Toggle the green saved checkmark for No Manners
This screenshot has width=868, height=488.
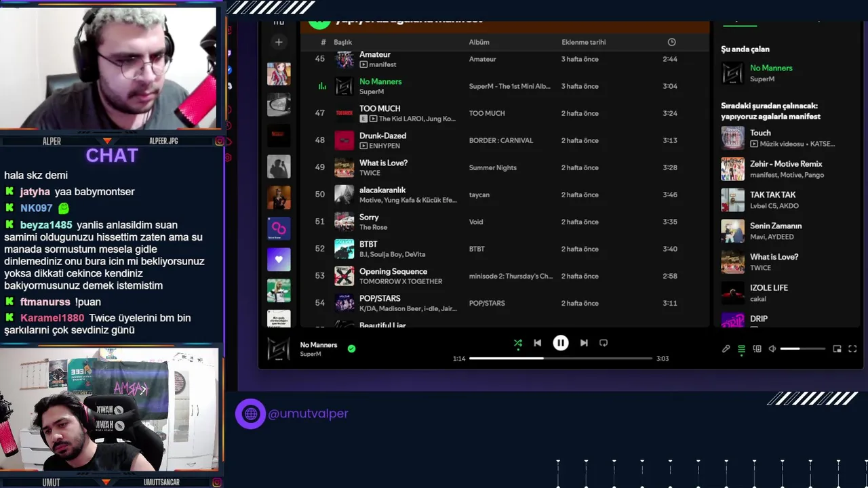pos(351,348)
